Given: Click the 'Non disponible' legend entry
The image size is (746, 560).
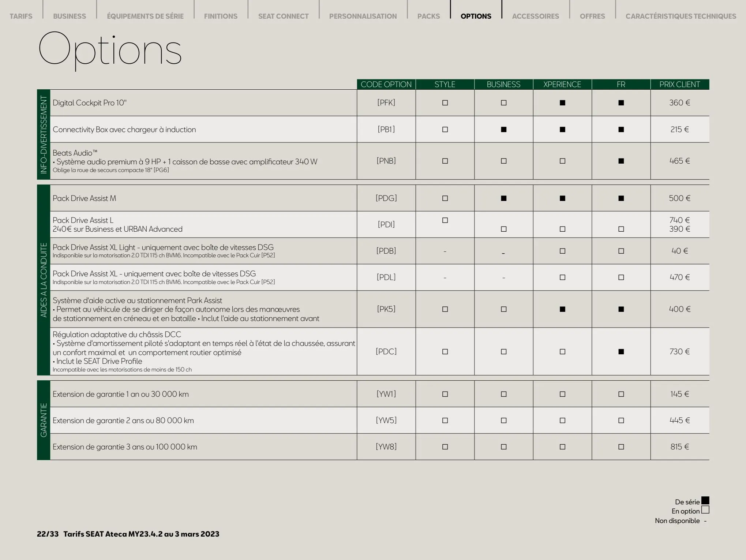Looking at the screenshot, I should pyautogui.click(x=681, y=521).
